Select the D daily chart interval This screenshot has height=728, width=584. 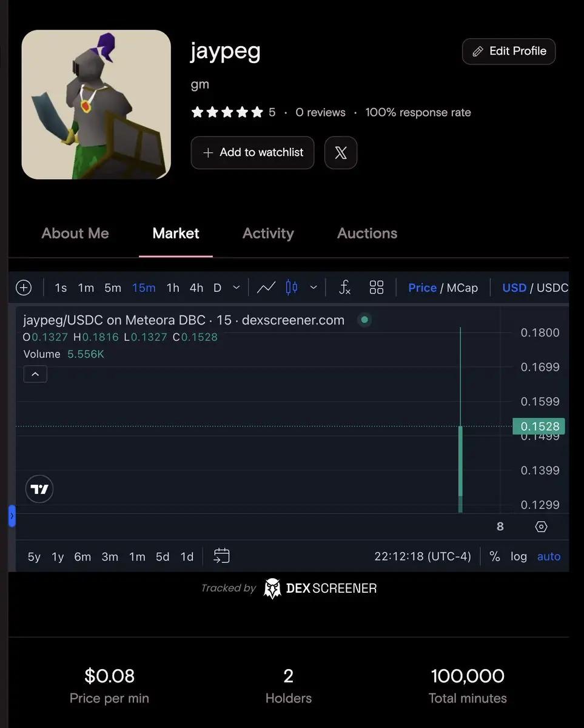(x=217, y=288)
